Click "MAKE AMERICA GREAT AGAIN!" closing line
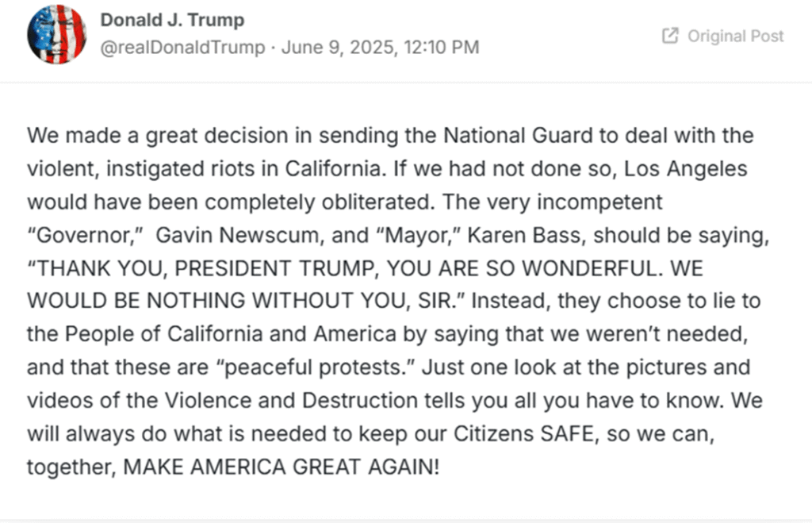This screenshot has height=523, width=812. [282, 467]
